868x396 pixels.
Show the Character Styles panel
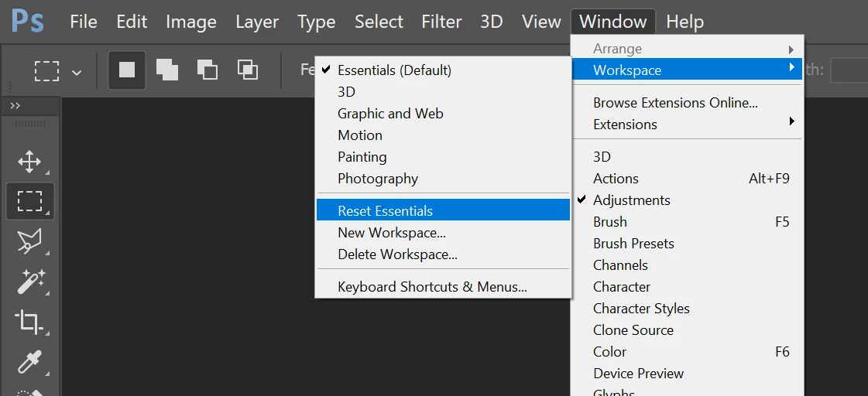[x=687, y=308]
